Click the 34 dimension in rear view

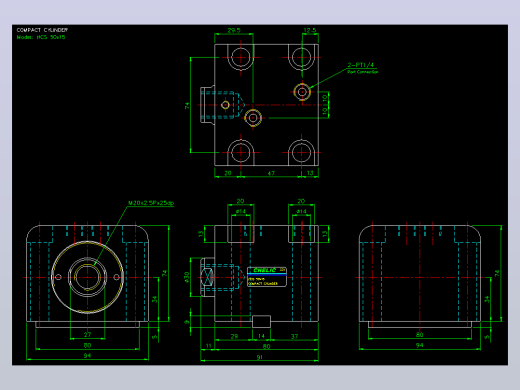tap(487, 299)
